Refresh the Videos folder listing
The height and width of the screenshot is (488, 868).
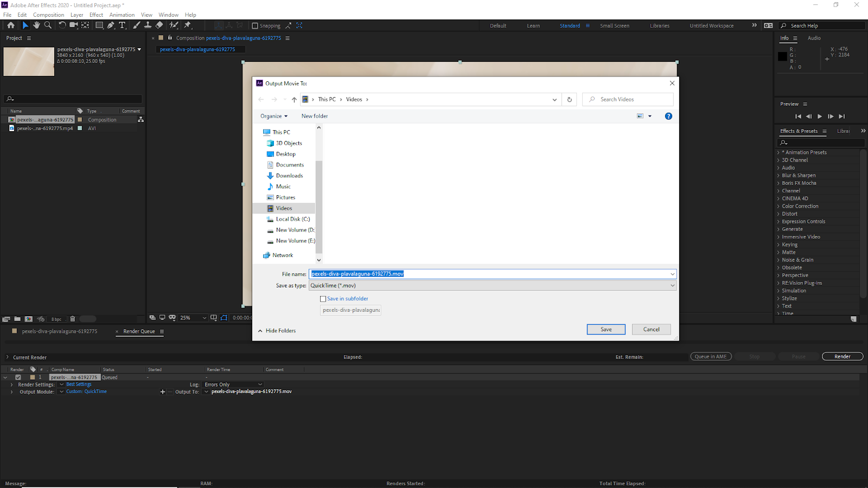pos(569,99)
